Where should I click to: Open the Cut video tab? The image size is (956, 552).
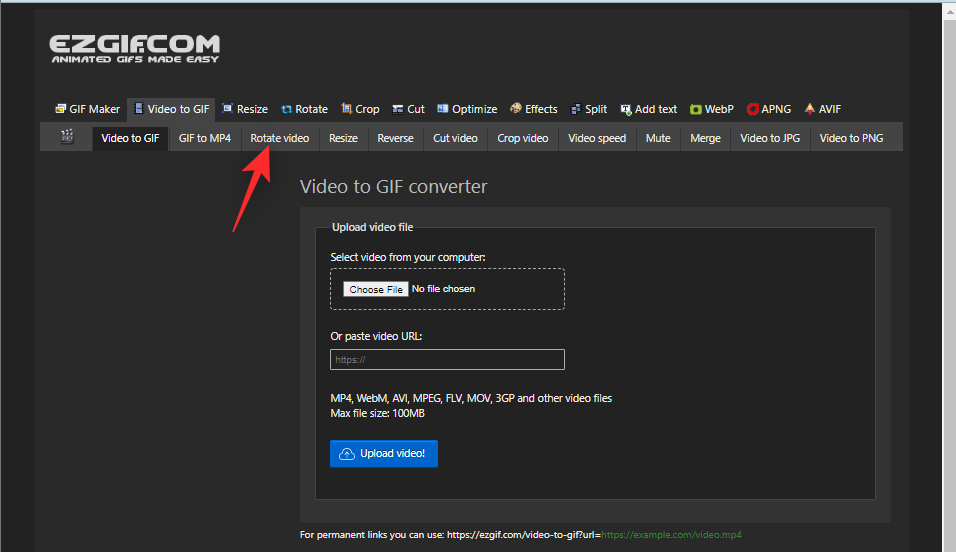[x=455, y=138]
